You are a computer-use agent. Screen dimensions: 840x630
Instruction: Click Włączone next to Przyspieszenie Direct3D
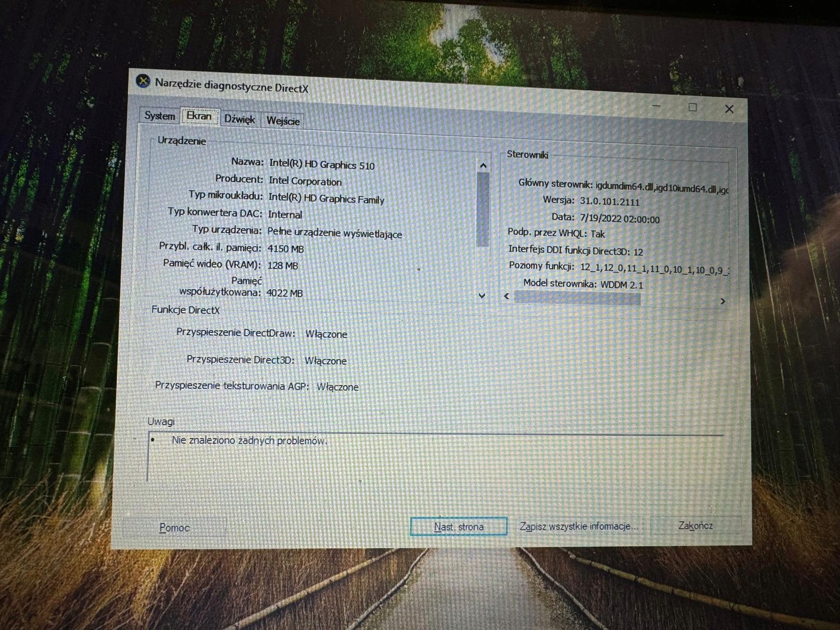[325, 361]
